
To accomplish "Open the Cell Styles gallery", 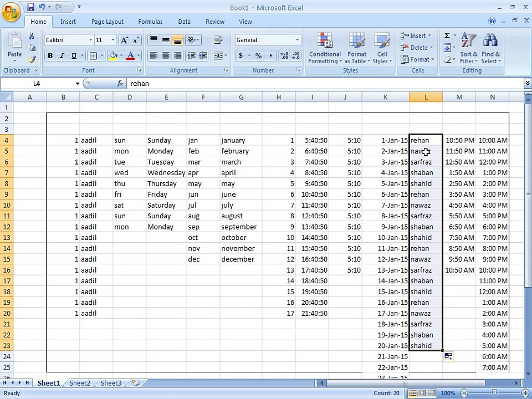I will click(x=382, y=48).
